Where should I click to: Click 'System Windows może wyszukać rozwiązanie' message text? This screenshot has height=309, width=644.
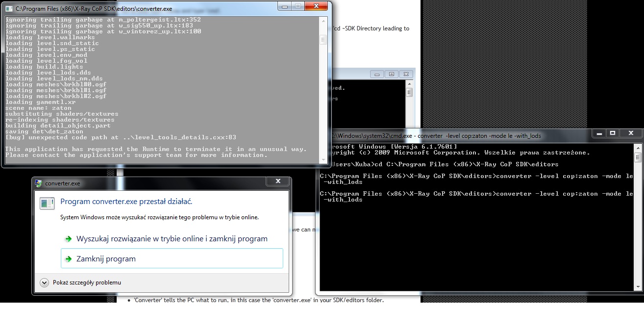159,217
